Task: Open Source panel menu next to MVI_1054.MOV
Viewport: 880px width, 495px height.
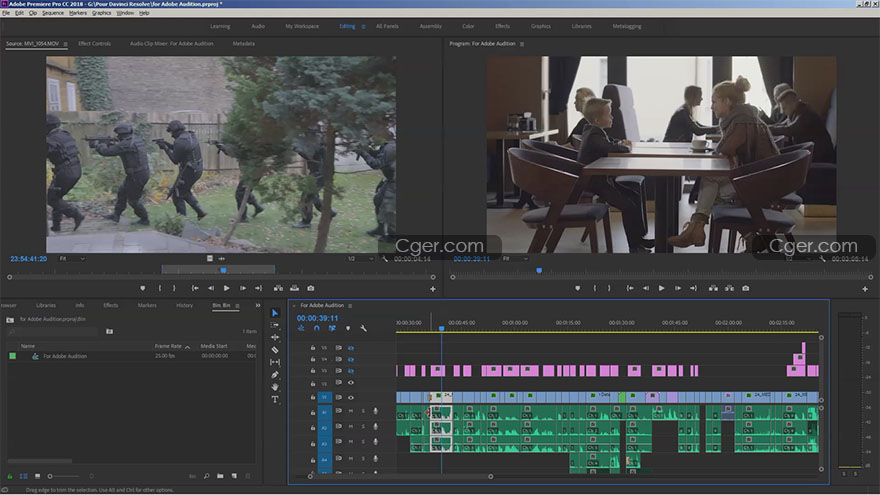Action: (66, 44)
